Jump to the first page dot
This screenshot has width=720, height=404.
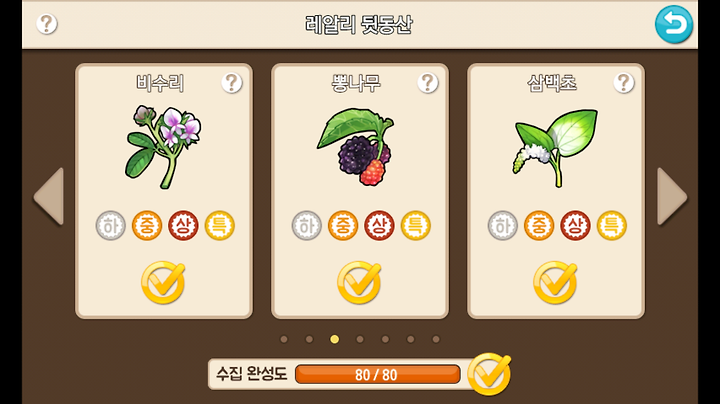point(284,339)
